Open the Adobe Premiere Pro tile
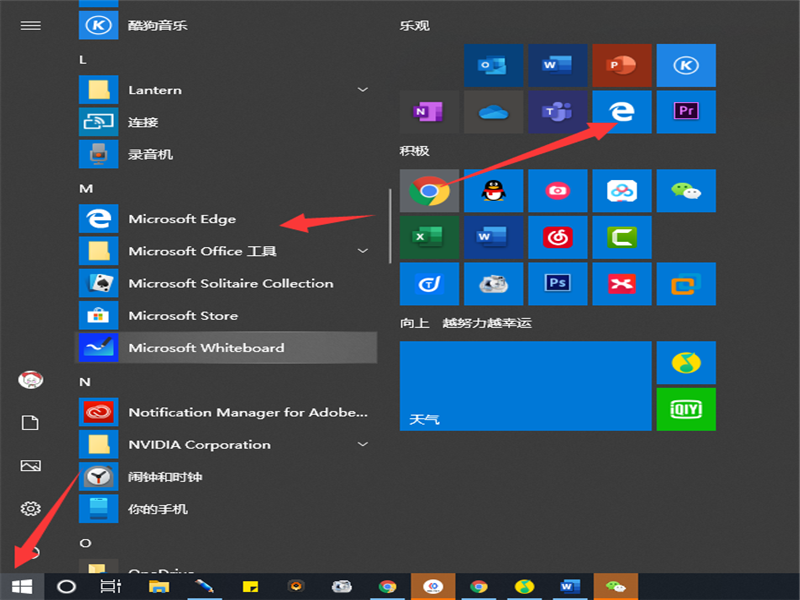This screenshot has height=600, width=800. [x=686, y=112]
